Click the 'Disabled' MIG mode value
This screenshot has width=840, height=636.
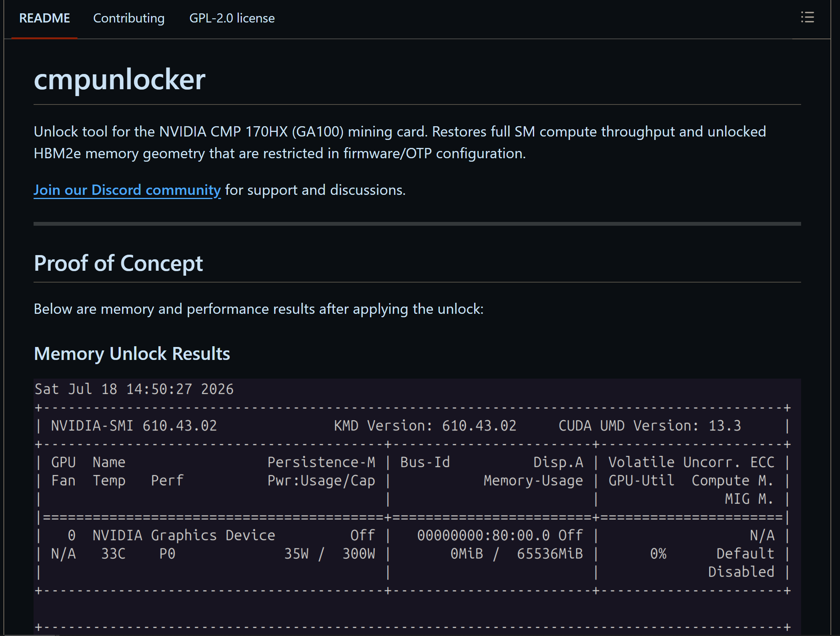pyautogui.click(x=741, y=572)
